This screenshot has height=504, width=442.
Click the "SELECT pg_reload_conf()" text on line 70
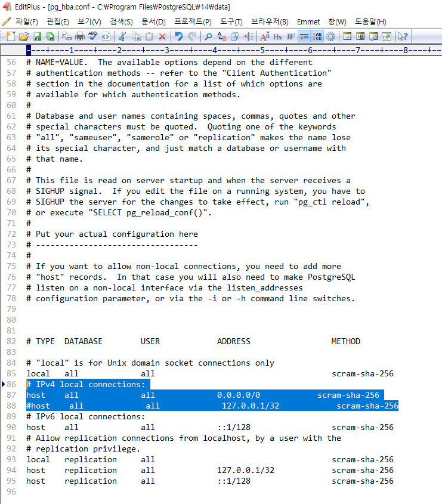pyautogui.click(x=148, y=213)
